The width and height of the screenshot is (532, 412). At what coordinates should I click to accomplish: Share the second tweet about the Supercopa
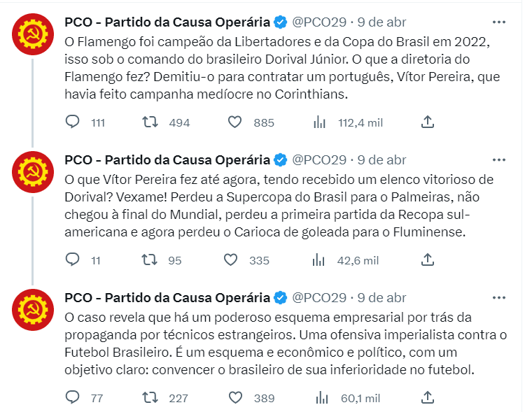pyautogui.click(x=428, y=260)
